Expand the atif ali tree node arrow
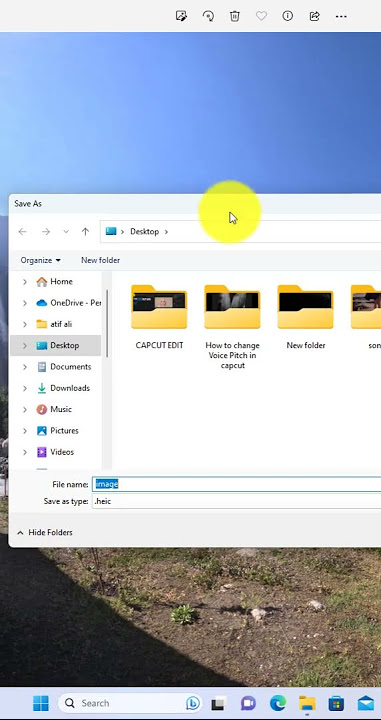 [25, 324]
